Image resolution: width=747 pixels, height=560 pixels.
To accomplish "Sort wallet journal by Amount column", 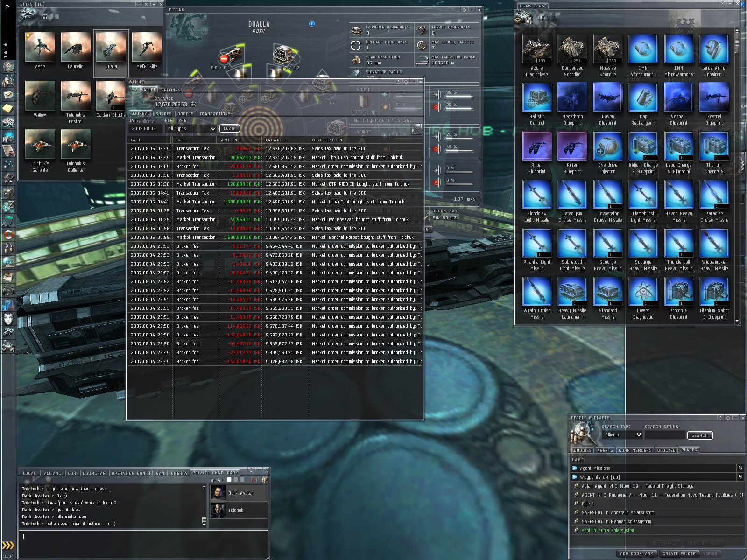I will click(240, 140).
